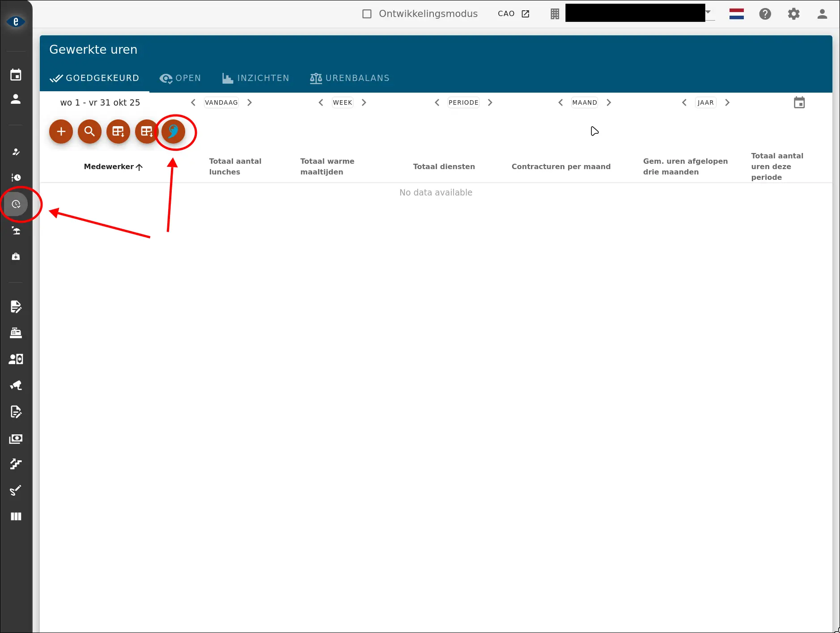This screenshot has width=840, height=633.
Task: Open the CAO external link
Action: coord(513,14)
